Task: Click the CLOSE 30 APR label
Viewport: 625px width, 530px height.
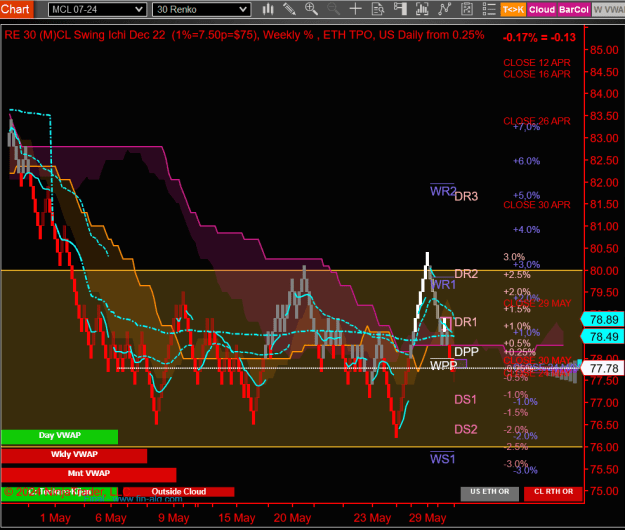Action: 537,205
